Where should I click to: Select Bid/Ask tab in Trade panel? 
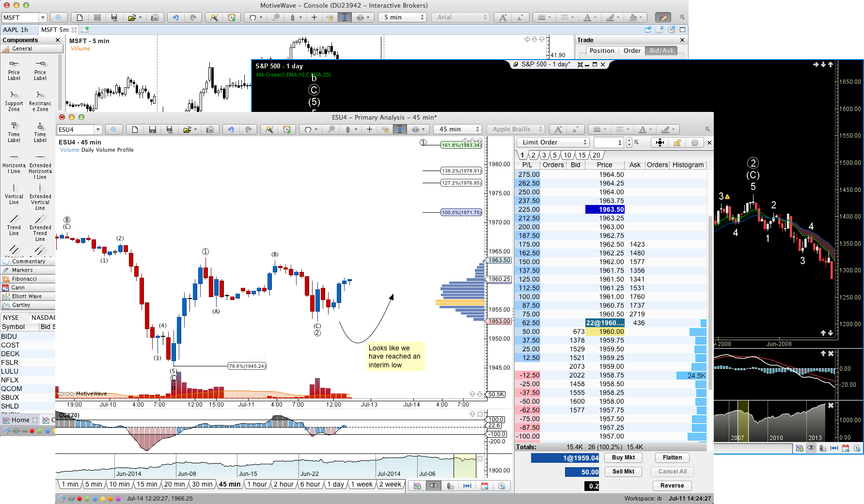click(x=661, y=51)
